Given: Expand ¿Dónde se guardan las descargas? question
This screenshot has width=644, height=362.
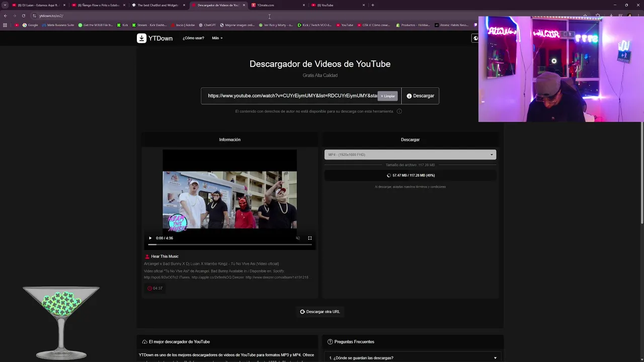Looking at the screenshot, I should [x=413, y=357].
